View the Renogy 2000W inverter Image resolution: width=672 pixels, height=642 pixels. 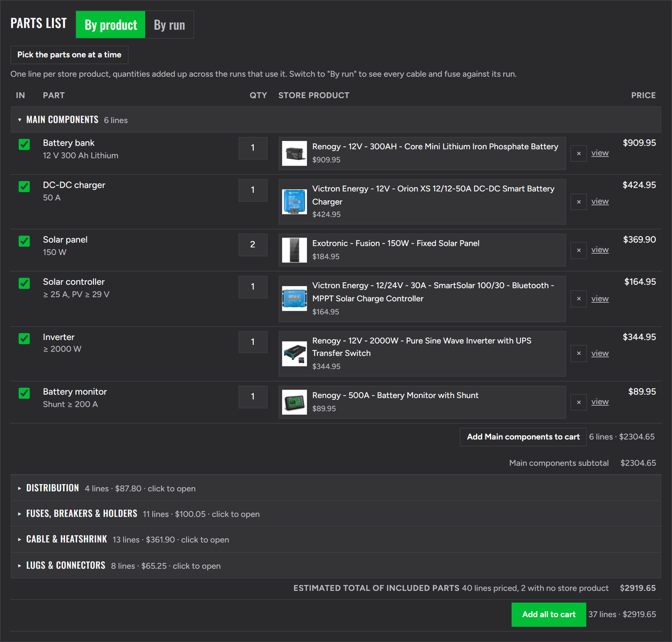pos(600,353)
